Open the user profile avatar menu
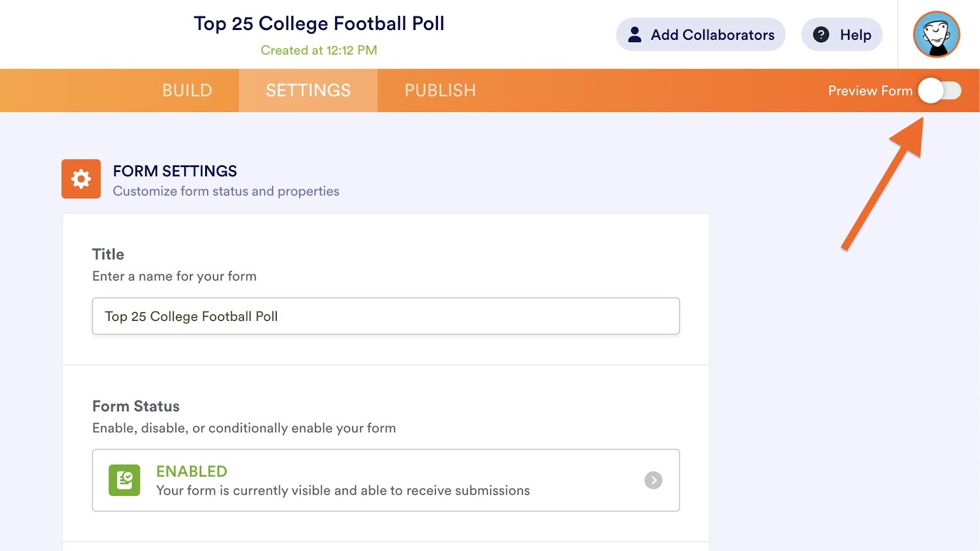 tap(936, 34)
